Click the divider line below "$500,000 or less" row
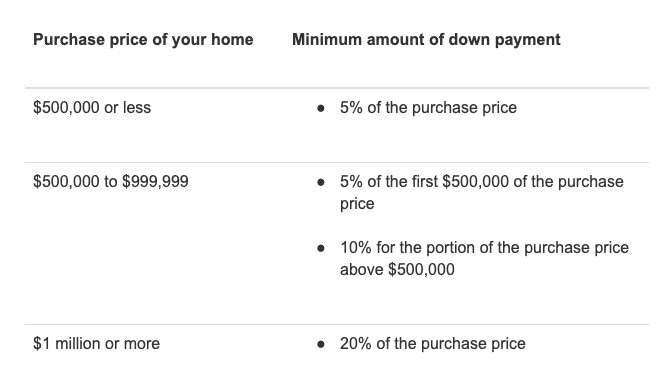 (337, 162)
